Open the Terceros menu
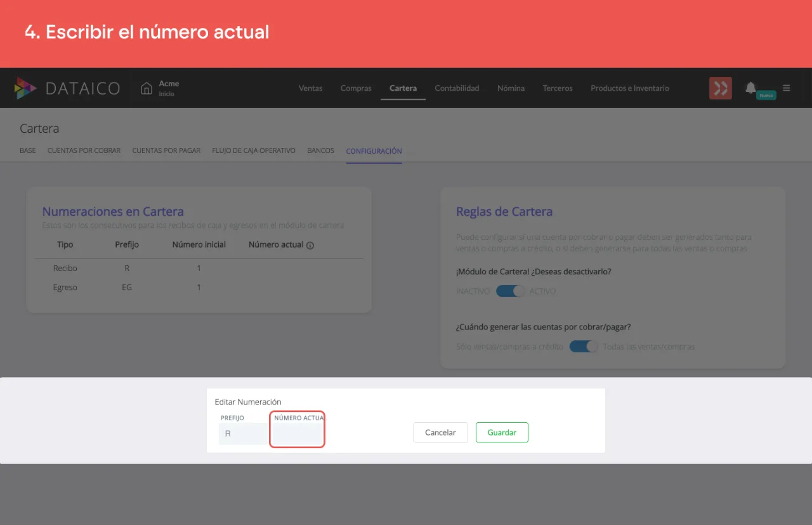The image size is (812, 525). coord(558,88)
